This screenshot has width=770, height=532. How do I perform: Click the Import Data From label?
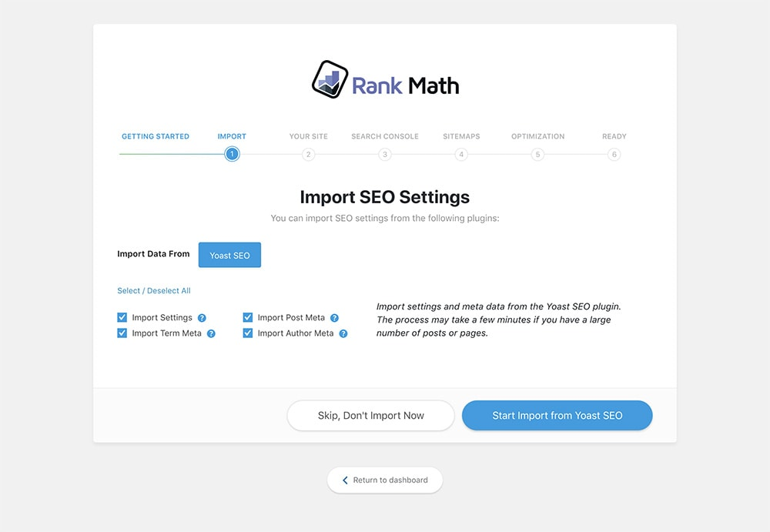[153, 254]
